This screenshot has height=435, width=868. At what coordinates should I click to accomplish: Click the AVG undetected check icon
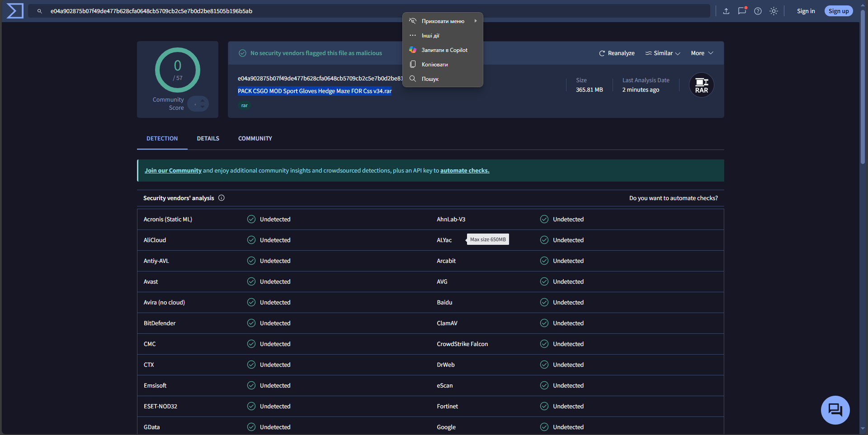[544, 281]
